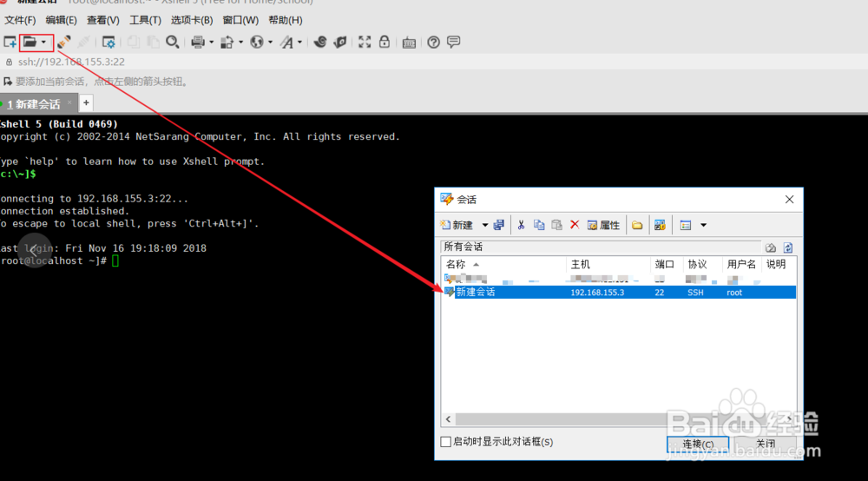Image resolution: width=868 pixels, height=481 pixels.
Task: Open session Properties window-gear toolbar icon
Action: [x=108, y=42]
